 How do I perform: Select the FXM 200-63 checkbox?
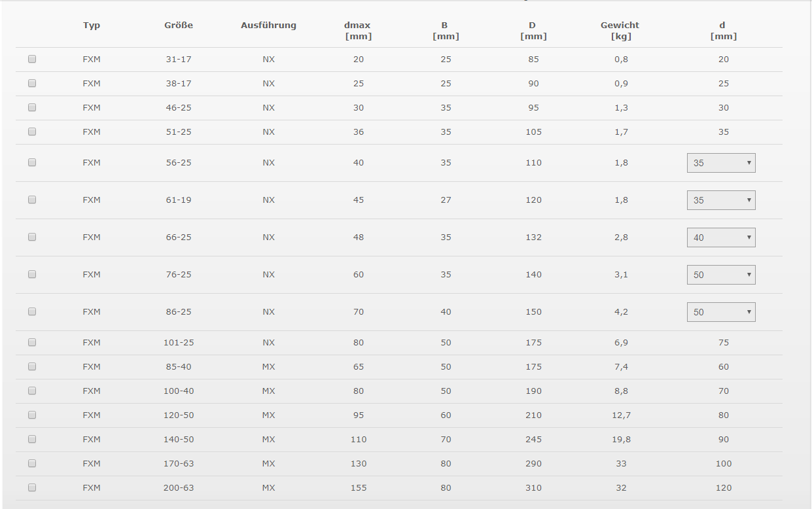tap(32, 487)
